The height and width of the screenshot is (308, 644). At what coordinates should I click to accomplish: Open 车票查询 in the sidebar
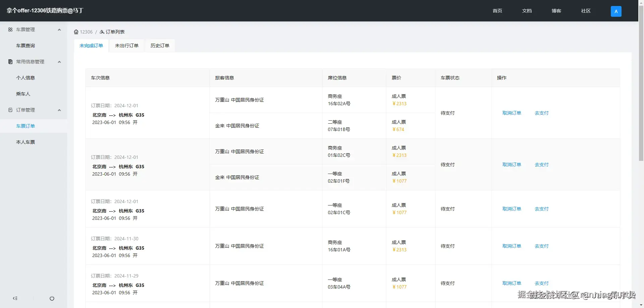[34, 46]
